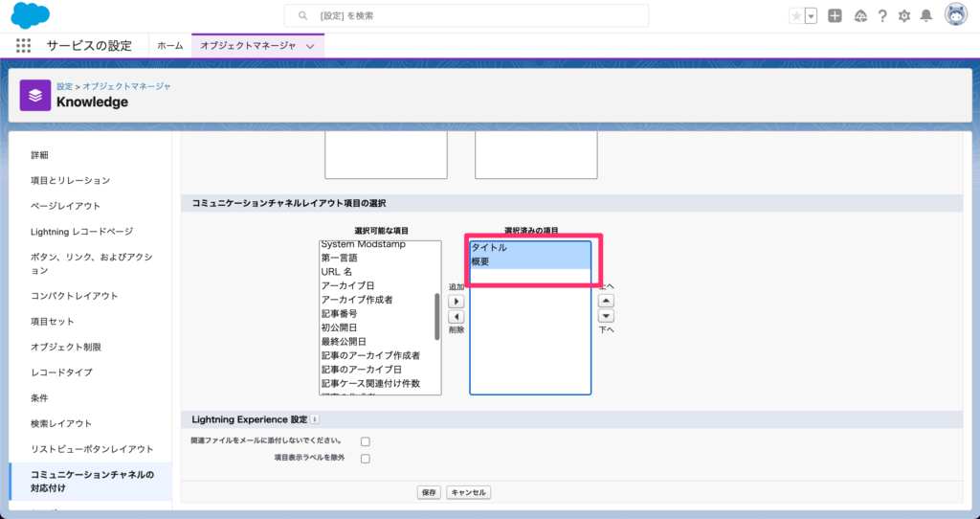Check 項目表示ラベルを除外 checkbox
Viewport: 980px width, 519px height.
365,459
